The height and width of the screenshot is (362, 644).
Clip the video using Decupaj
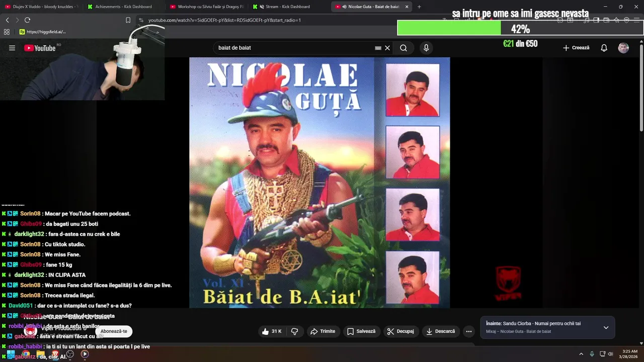click(400, 331)
